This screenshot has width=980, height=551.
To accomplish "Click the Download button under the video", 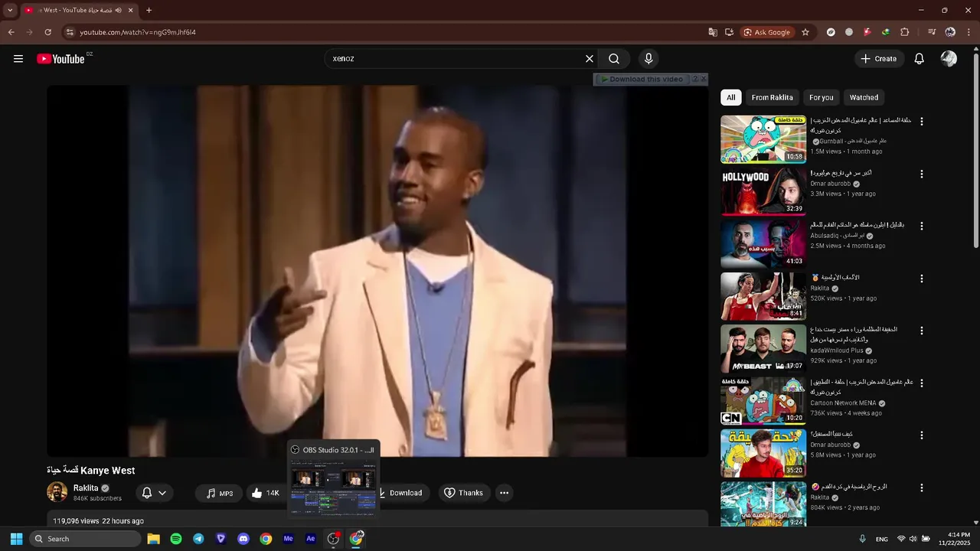I will point(405,493).
